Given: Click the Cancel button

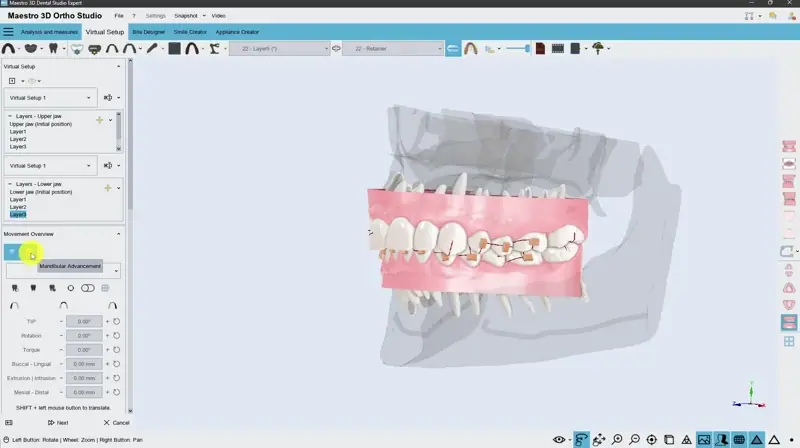Looking at the screenshot, I should coord(116,423).
